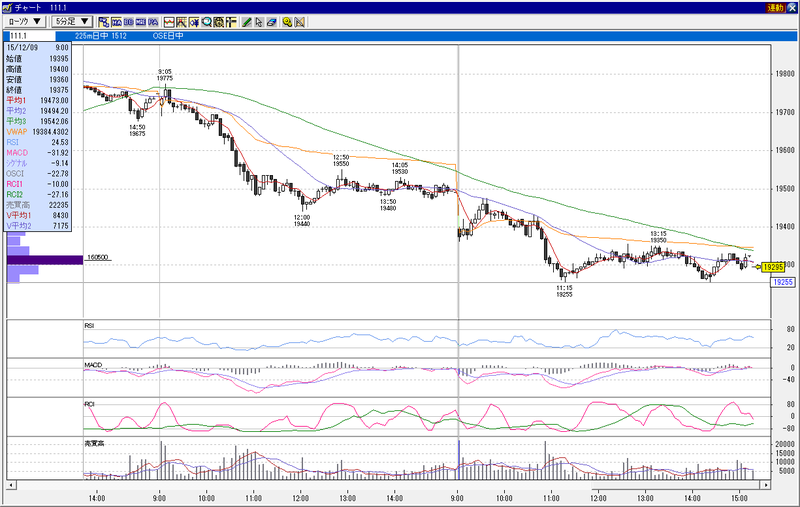Toggle the PA indicator button
This screenshot has width=800, height=507.
(153, 22)
